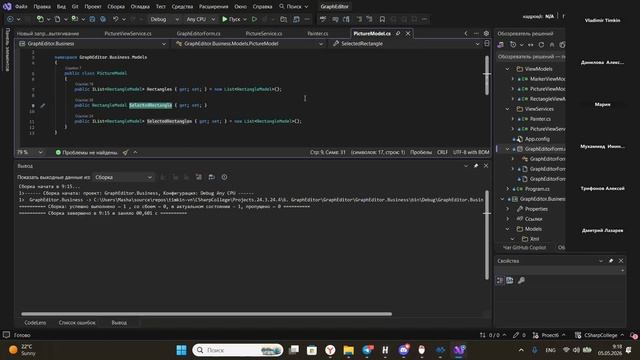The height and width of the screenshot is (360, 640).
Task: Click the Solution Explorer refresh icon
Action: pyautogui.click(x=541, y=45)
